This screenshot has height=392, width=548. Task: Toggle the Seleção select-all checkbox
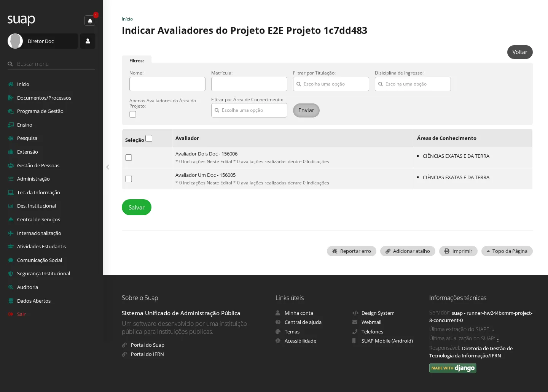tap(149, 138)
